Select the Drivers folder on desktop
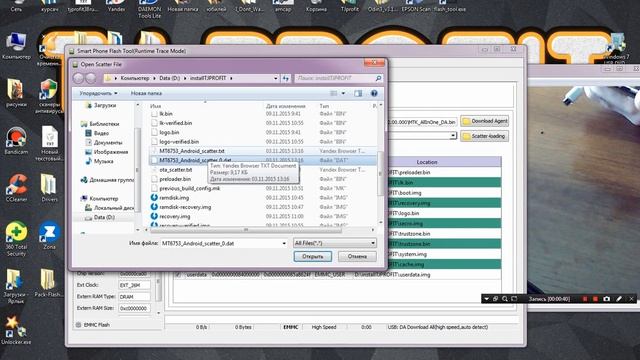Viewport: 640px width, 360px height. [49, 188]
